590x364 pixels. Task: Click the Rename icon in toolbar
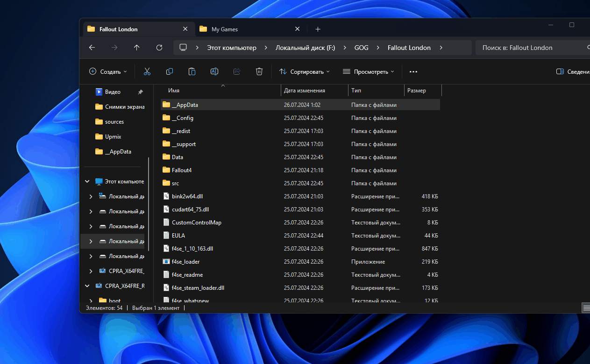click(x=214, y=71)
